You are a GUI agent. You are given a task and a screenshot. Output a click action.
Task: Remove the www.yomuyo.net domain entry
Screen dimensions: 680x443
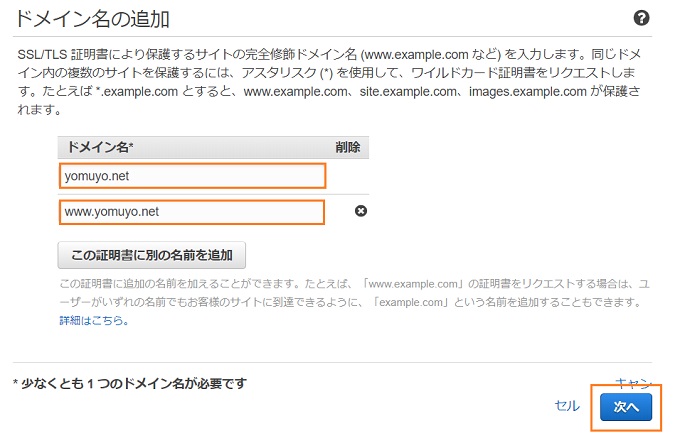point(361,211)
